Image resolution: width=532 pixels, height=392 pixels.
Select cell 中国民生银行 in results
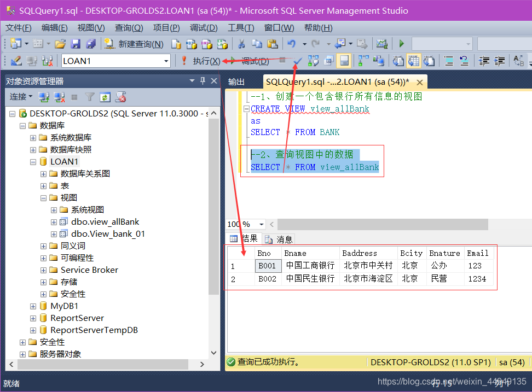(x=310, y=279)
